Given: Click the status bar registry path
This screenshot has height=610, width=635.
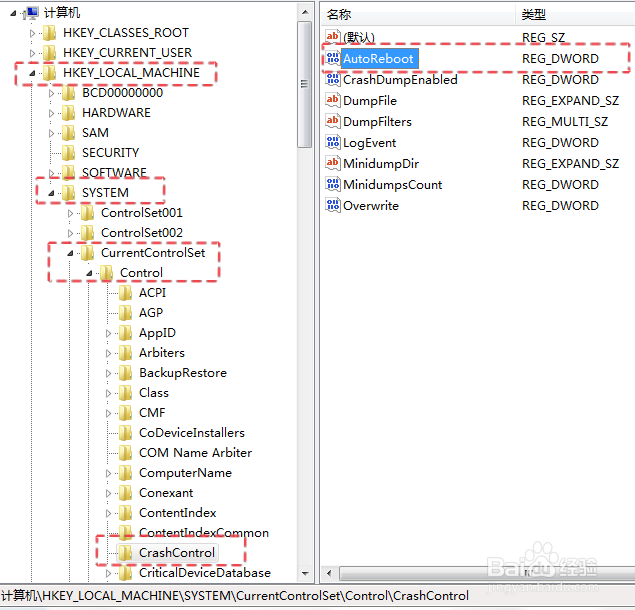Looking at the screenshot, I should pyautogui.click(x=234, y=596).
